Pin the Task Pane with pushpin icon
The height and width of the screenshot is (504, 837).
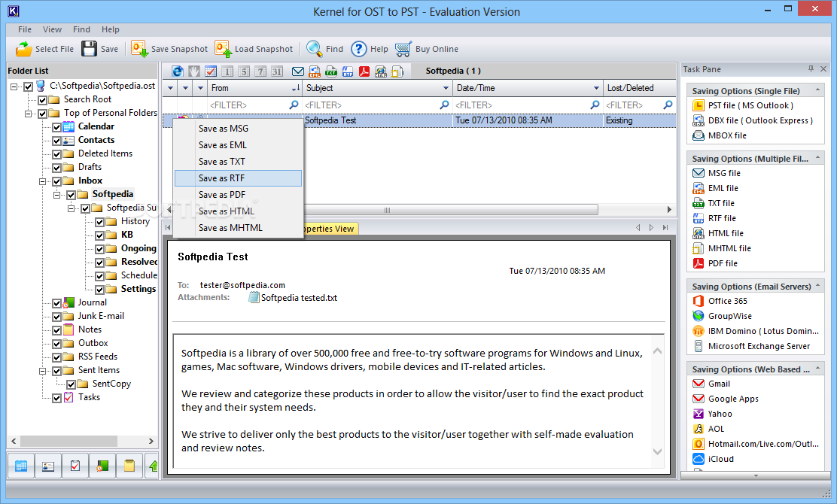click(811, 68)
